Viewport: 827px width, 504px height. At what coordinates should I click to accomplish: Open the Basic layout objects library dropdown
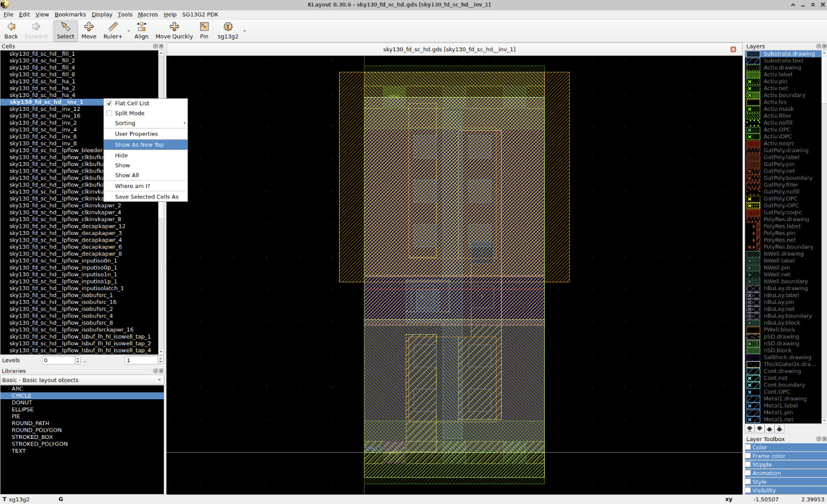(82, 380)
